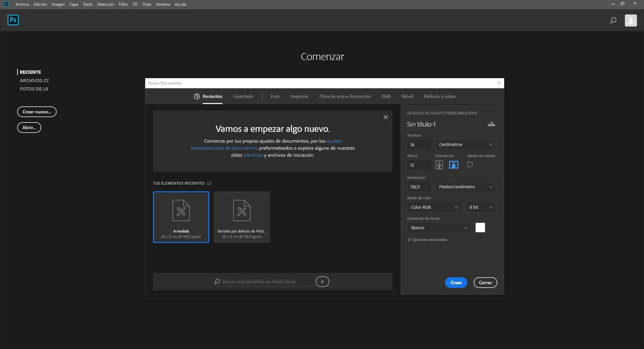Viewport: 644px width, 349px height.
Task: Open the Color RGB mode dropdown
Action: pos(435,207)
